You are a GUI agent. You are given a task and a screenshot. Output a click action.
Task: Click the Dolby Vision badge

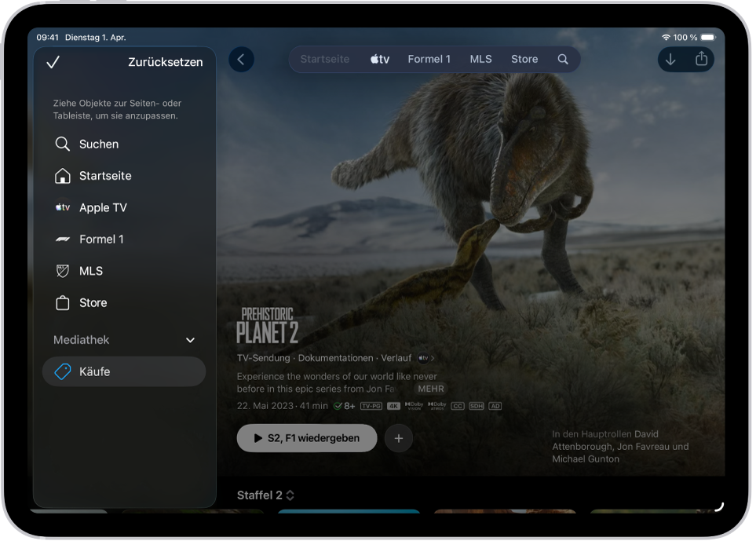(x=414, y=406)
